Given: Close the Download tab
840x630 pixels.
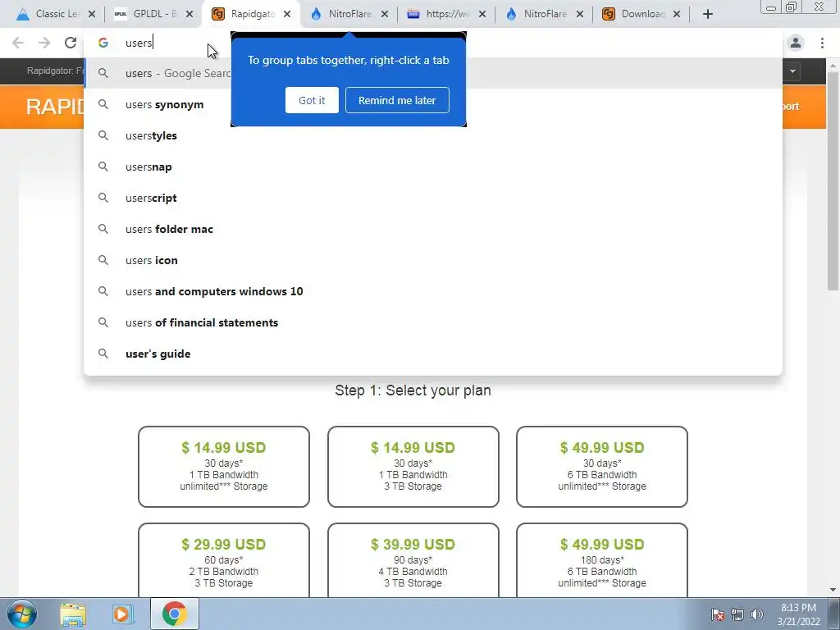Looking at the screenshot, I should 677,14.
